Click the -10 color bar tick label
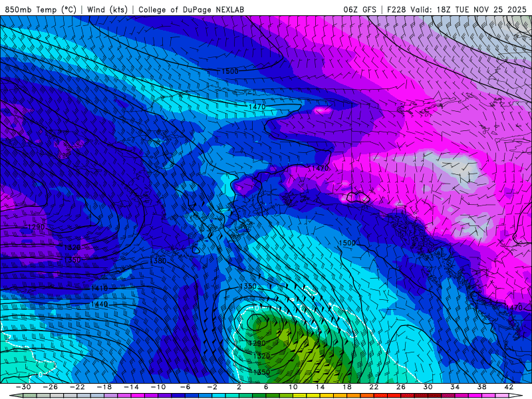 pos(158,387)
